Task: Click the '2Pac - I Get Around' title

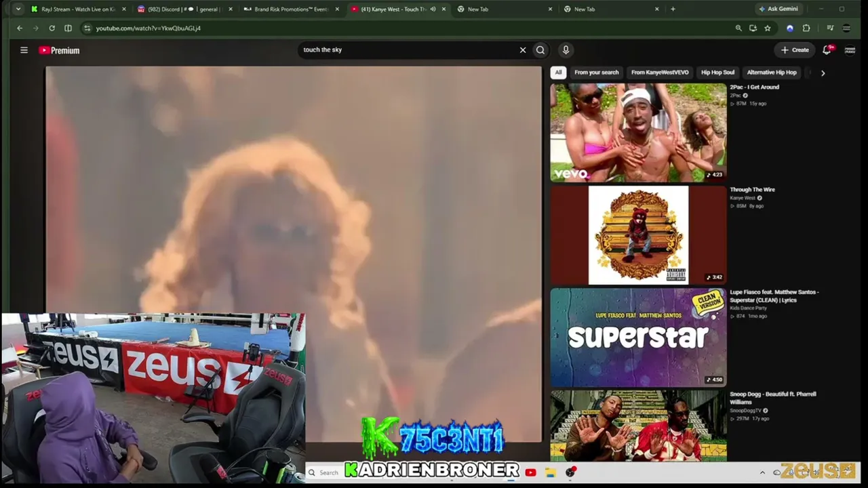Action: 754,87
